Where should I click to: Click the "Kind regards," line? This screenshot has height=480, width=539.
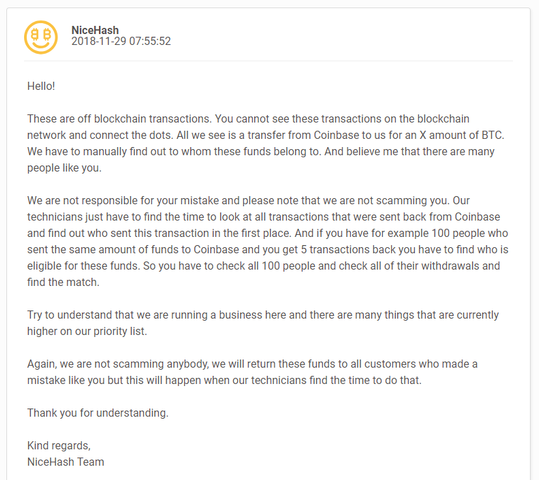click(x=59, y=446)
